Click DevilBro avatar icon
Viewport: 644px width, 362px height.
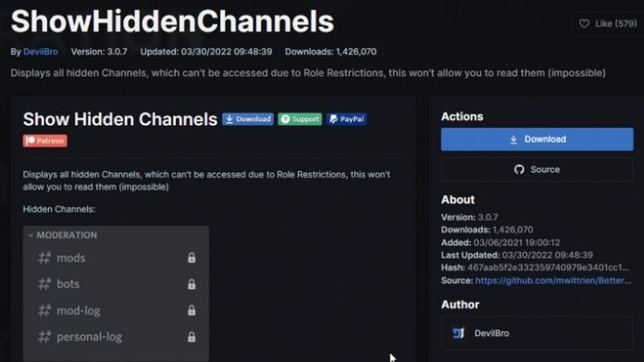click(458, 333)
